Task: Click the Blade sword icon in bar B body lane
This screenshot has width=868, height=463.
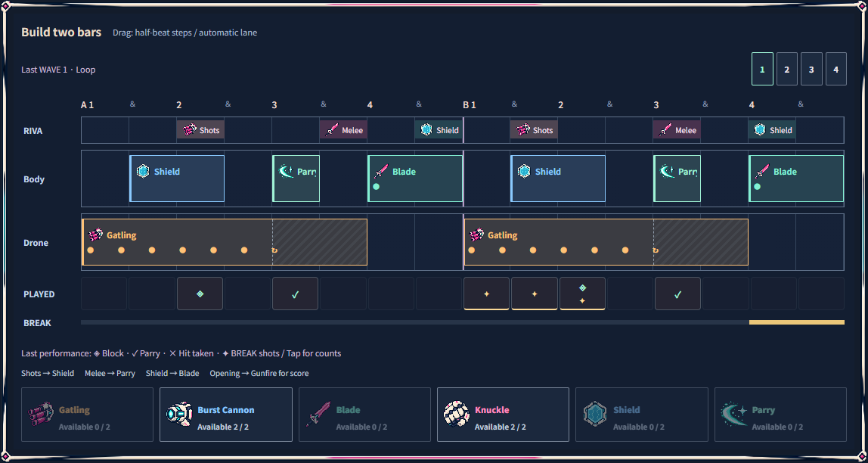Action: point(763,171)
